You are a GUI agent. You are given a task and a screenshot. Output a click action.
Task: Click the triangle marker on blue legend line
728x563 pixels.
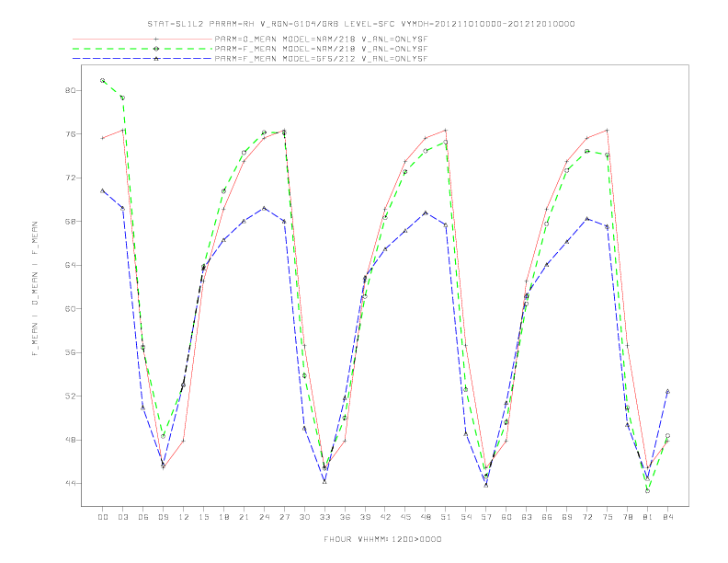pos(156,59)
